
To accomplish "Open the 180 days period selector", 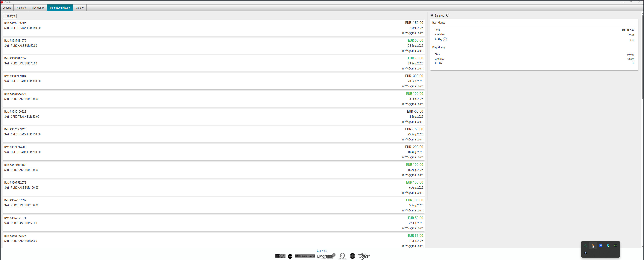I will coord(10,16).
